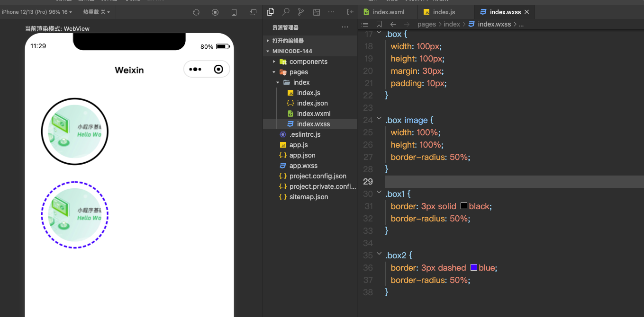Open app.wxss in the file tree

[x=310, y=166]
